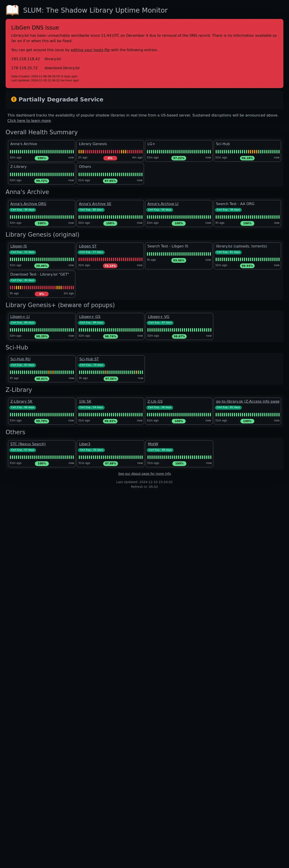Click the 96.18% badge on Sci-Hub summary card
Viewport: 289px width, 868px height.
coord(247,158)
